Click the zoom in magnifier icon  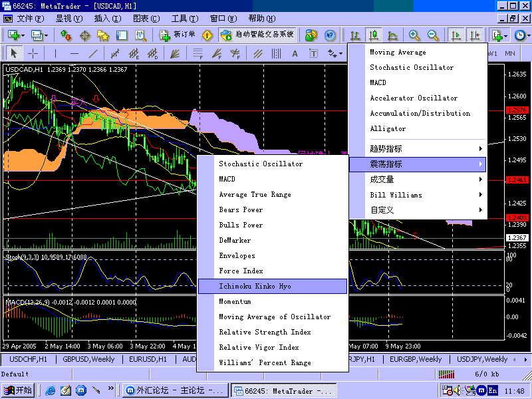[414, 35]
